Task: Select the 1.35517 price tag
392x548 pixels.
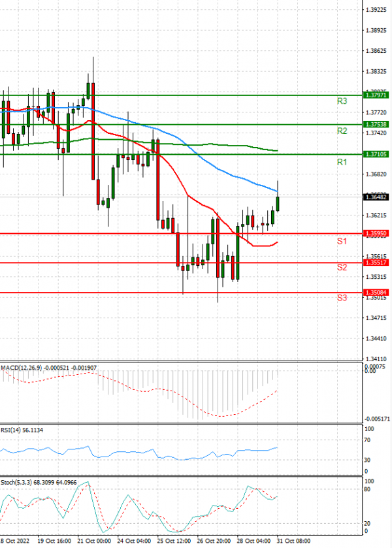Action: (x=376, y=263)
